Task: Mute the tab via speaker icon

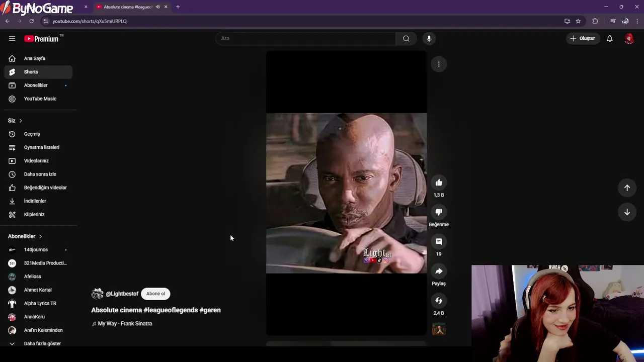Action: [157, 7]
